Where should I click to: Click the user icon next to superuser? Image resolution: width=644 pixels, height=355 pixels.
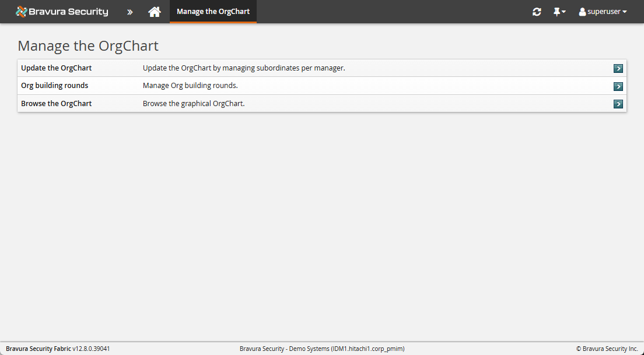coord(582,11)
